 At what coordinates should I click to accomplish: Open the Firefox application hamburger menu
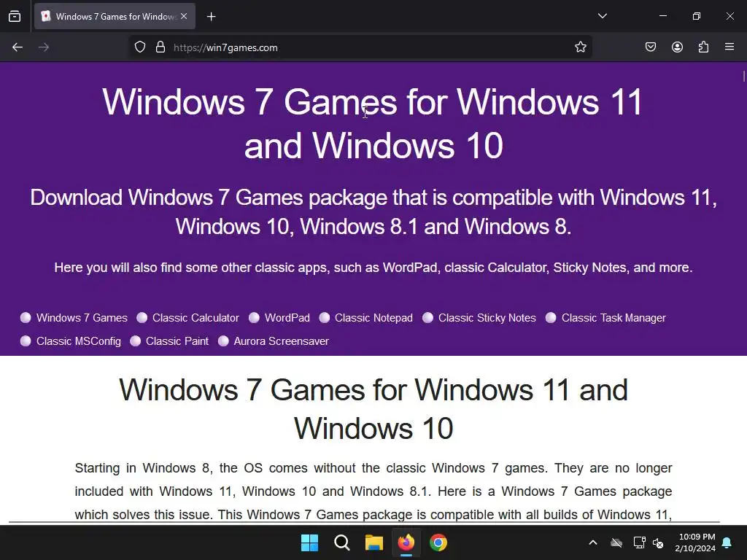tap(729, 47)
